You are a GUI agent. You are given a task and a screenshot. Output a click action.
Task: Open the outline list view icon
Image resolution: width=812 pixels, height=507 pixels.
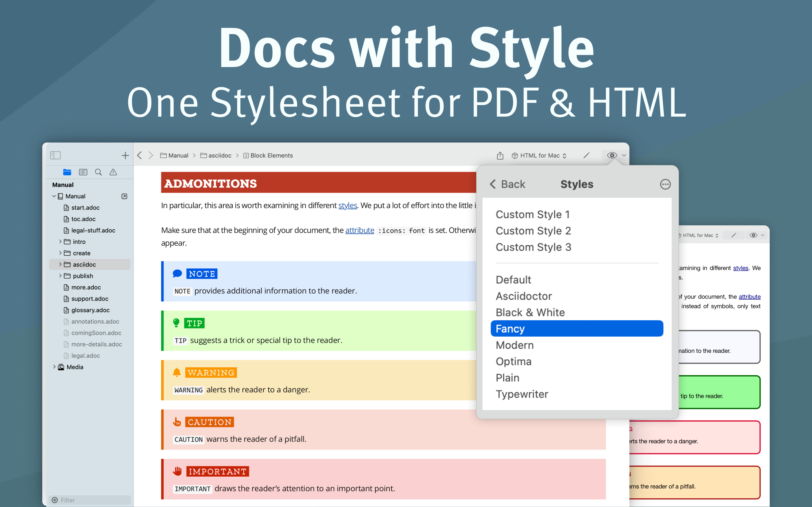coord(83,172)
